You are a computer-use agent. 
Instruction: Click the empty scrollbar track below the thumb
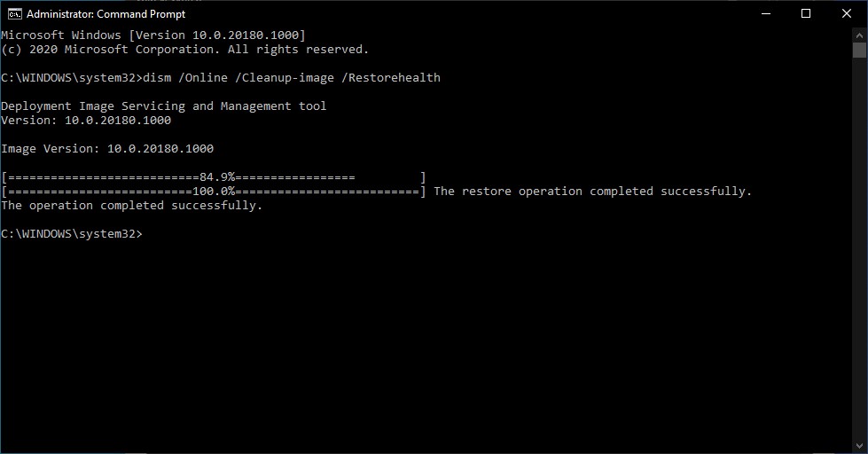pyautogui.click(x=859, y=248)
